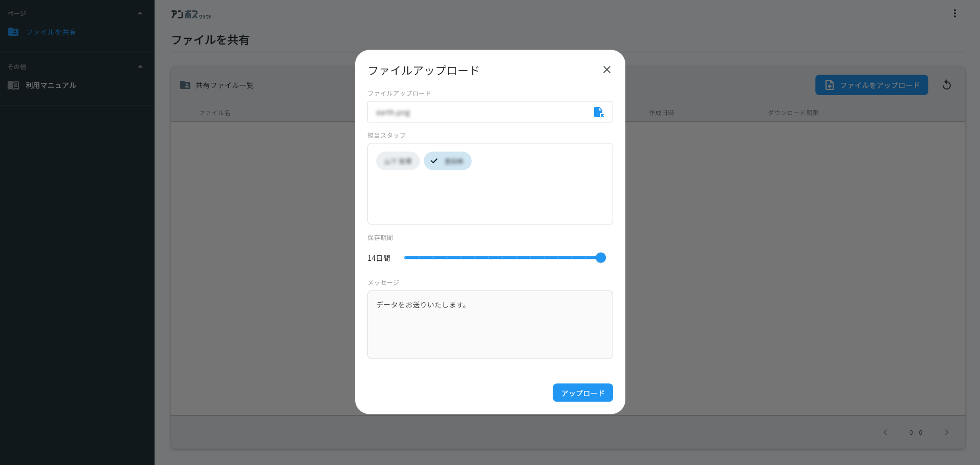This screenshot has width=980, height=465.
Task: Click the 利用マニュアル book icon
Action: (13, 85)
